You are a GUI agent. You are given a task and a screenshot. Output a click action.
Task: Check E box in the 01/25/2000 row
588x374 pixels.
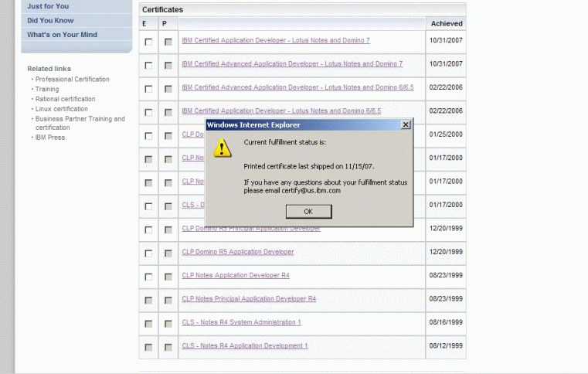pyautogui.click(x=148, y=136)
